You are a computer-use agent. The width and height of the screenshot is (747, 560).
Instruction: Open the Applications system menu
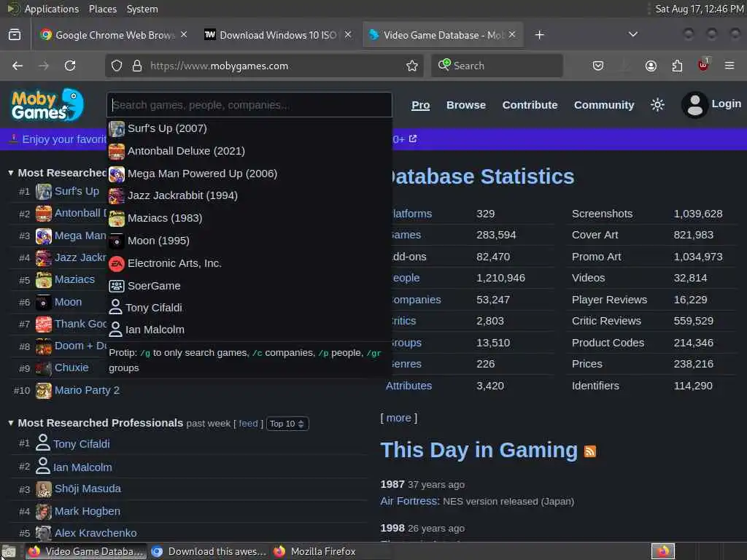pyautogui.click(x=52, y=9)
